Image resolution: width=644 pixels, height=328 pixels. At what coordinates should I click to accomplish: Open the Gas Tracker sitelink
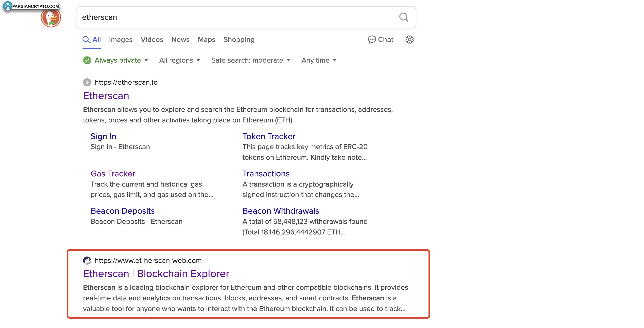(113, 174)
